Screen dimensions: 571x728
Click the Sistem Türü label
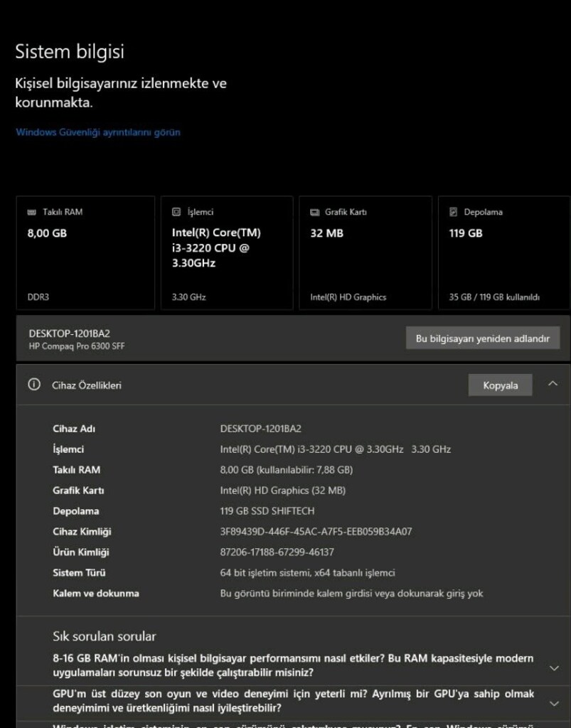(79, 573)
